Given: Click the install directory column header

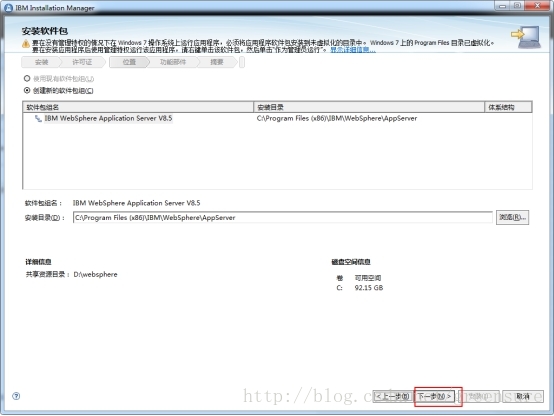Looking at the screenshot, I should [369, 107].
